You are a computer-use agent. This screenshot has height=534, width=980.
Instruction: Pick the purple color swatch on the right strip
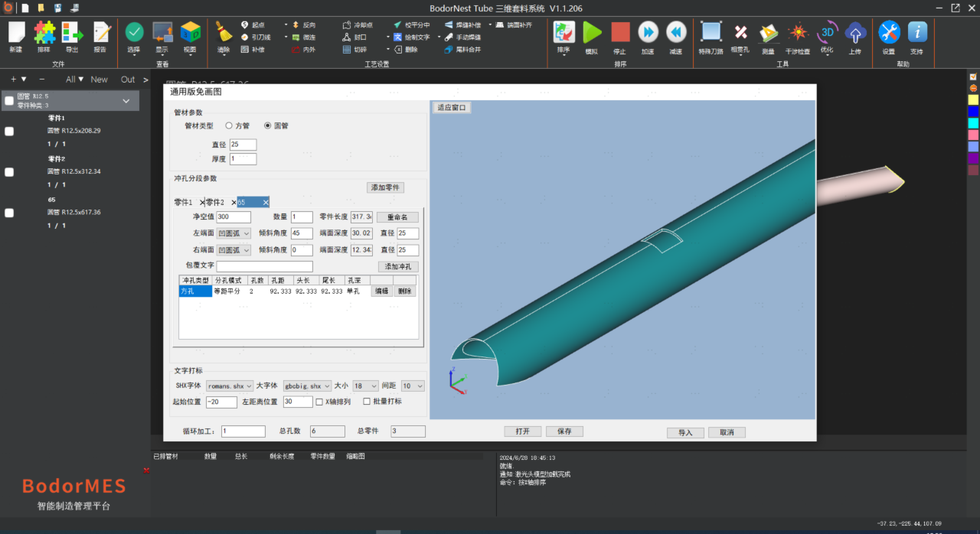[973, 158]
